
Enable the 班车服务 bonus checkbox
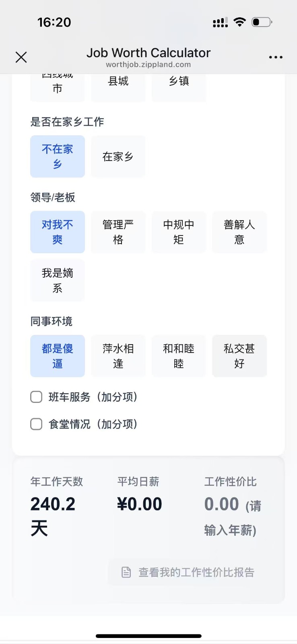(36, 397)
